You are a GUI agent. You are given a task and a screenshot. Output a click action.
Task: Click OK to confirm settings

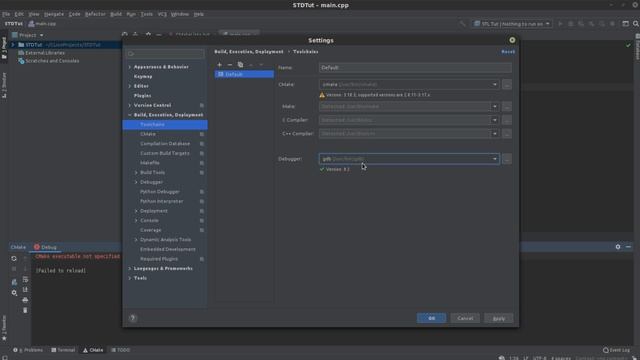(431, 318)
